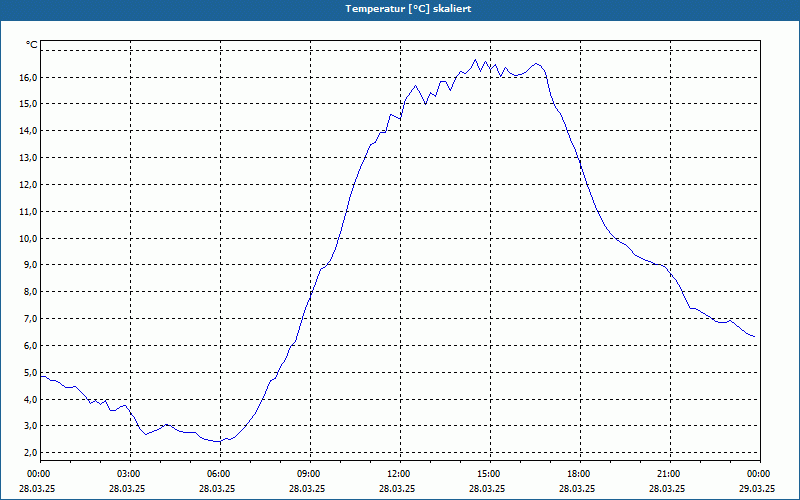This screenshot has width=800, height=500.
Task: Select the '16,0' y-axis value
Action: (x=29, y=77)
